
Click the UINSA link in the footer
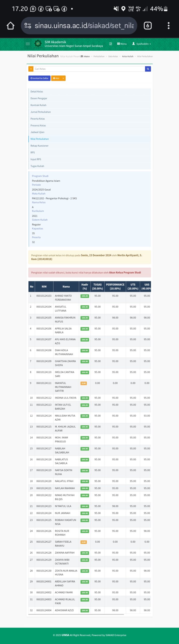[x=65, y=635]
